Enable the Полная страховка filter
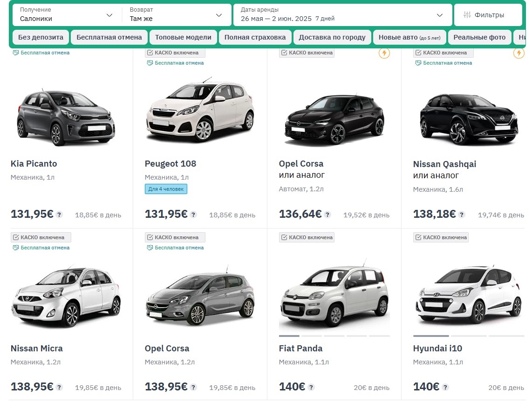 (x=255, y=37)
